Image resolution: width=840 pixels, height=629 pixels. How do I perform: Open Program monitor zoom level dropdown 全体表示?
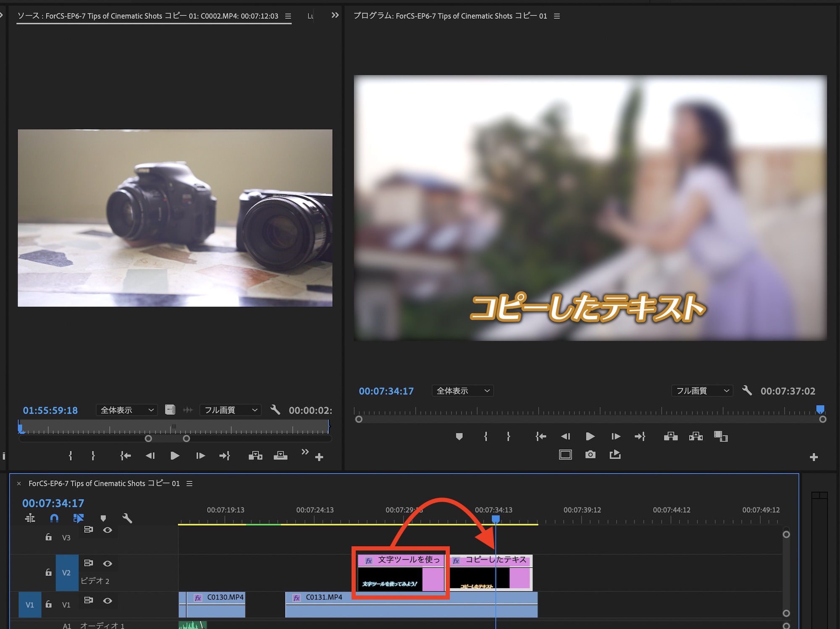pyautogui.click(x=462, y=391)
